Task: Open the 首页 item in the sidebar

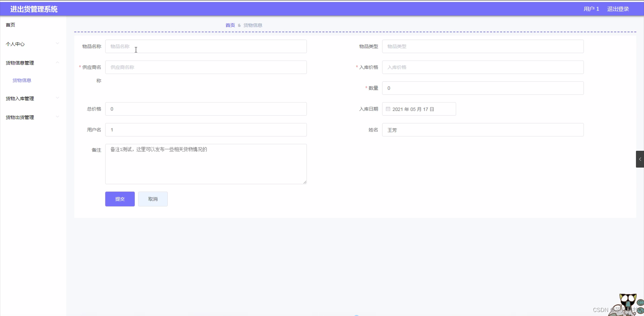Action: [10, 25]
